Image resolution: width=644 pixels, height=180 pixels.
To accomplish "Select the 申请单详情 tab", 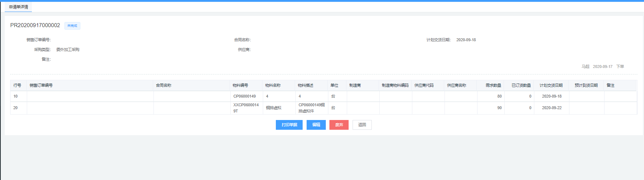I will click(18, 7).
